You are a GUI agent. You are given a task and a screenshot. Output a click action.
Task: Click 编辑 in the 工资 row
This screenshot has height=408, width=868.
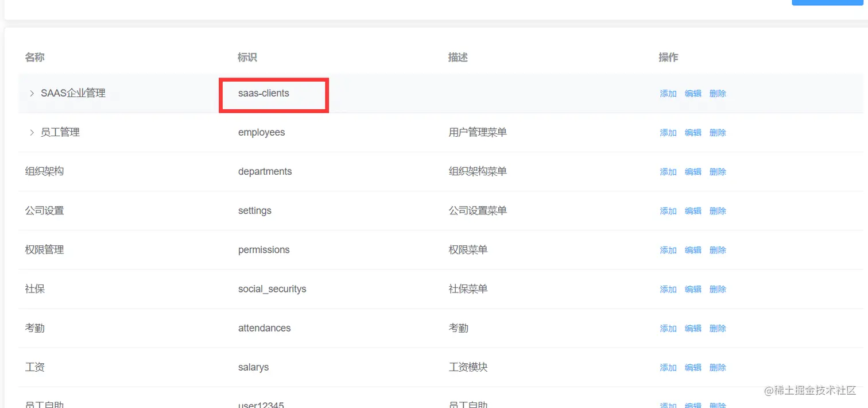tap(693, 367)
